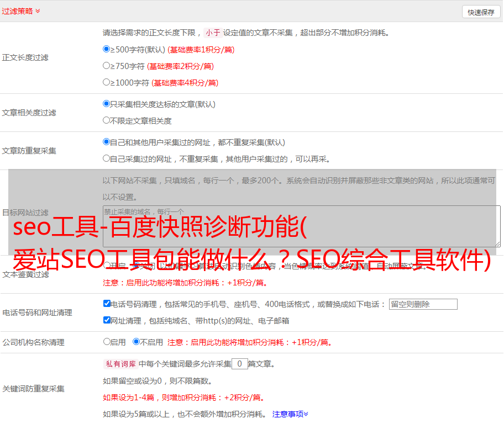Toggle the 电话号码清理 checkbox
The image size is (504, 424).
(107, 304)
